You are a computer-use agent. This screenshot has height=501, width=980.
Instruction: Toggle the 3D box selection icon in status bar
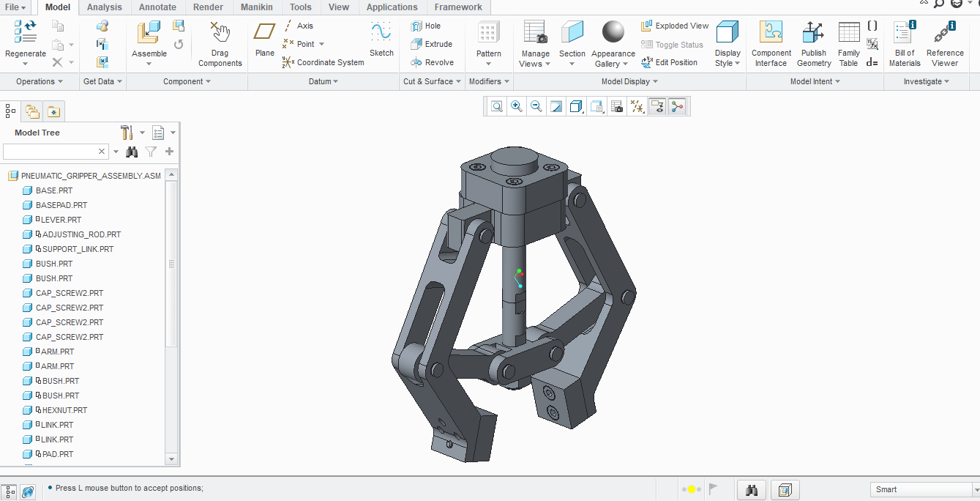(x=785, y=489)
